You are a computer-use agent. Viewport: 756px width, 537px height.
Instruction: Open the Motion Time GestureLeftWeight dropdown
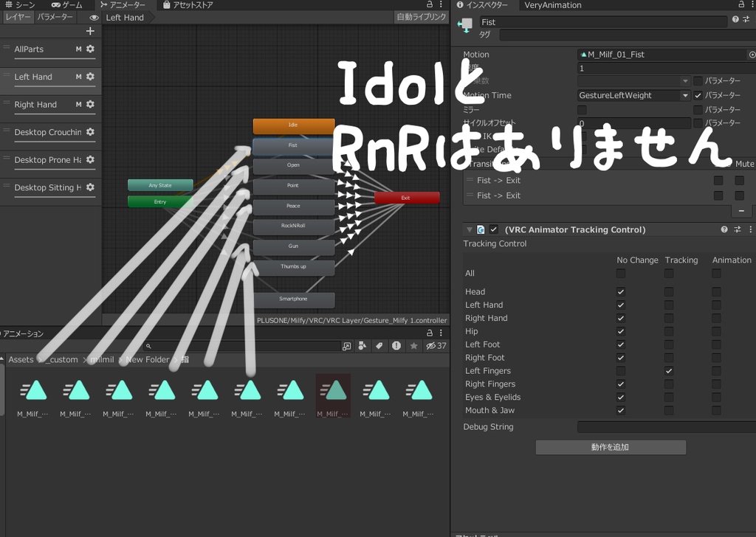pyautogui.click(x=634, y=95)
